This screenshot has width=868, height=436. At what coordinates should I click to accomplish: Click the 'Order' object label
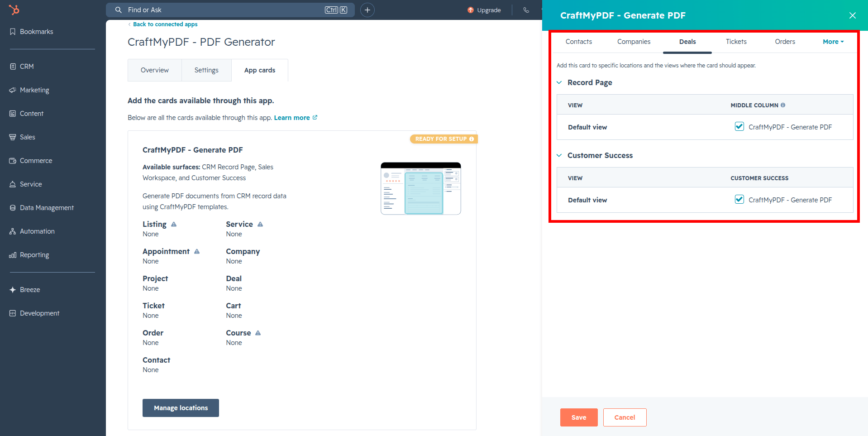(x=153, y=333)
